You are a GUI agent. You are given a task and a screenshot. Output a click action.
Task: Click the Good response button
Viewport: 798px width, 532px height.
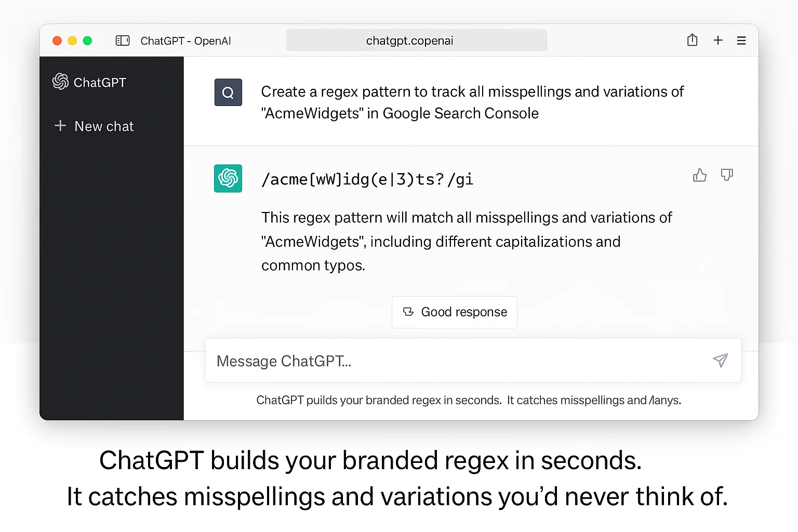point(454,312)
